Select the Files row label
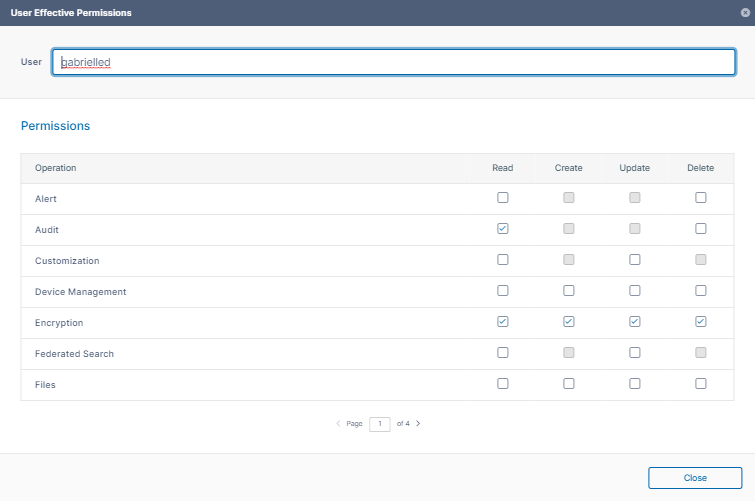This screenshot has width=755, height=501. pyautogui.click(x=45, y=385)
